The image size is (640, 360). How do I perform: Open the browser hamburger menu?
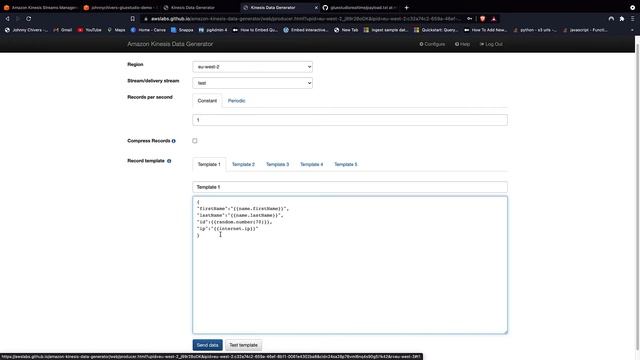[x=633, y=19]
